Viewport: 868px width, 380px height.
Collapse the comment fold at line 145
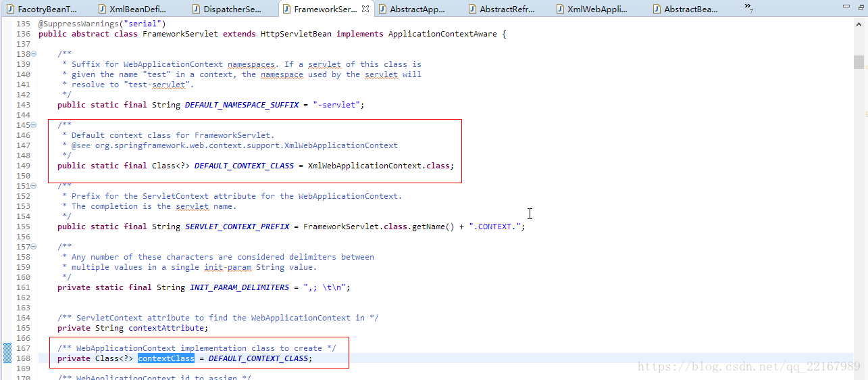[34, 125]
